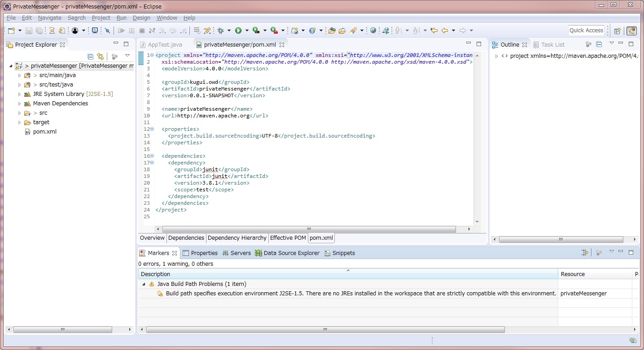Open the Data Source Explorer tab
Screen dimensions: 644x350
click(x=287, y=253)
